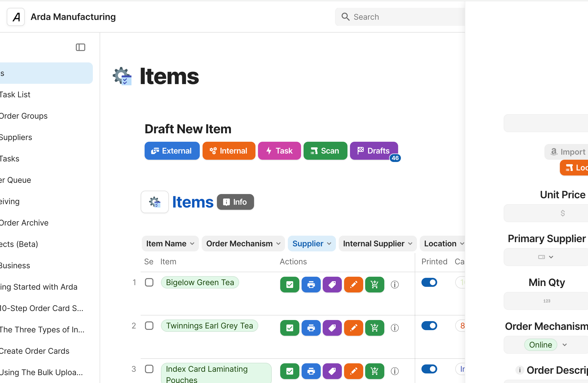
Task: Turn off Printed toggle for Twinnings Earl Grey Tea
Action: point(429,326)
